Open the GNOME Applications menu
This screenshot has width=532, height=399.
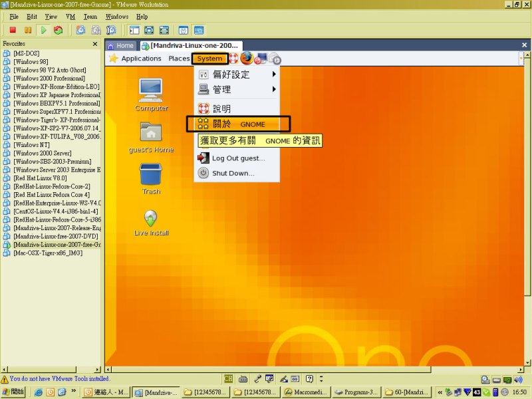141,59
